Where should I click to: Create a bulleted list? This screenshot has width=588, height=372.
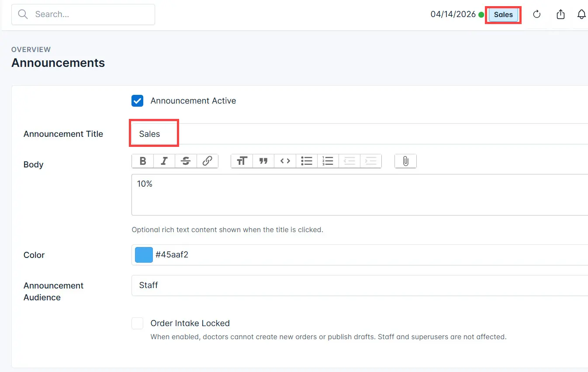tap(307, 161)
